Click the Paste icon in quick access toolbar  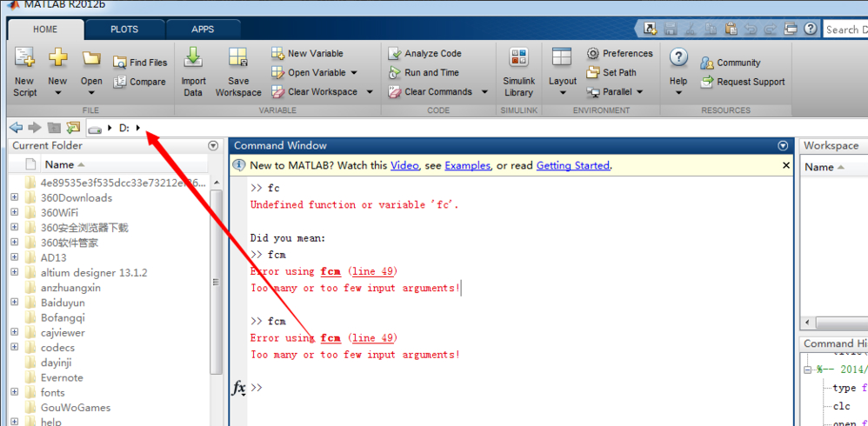[x=731, y=29]
